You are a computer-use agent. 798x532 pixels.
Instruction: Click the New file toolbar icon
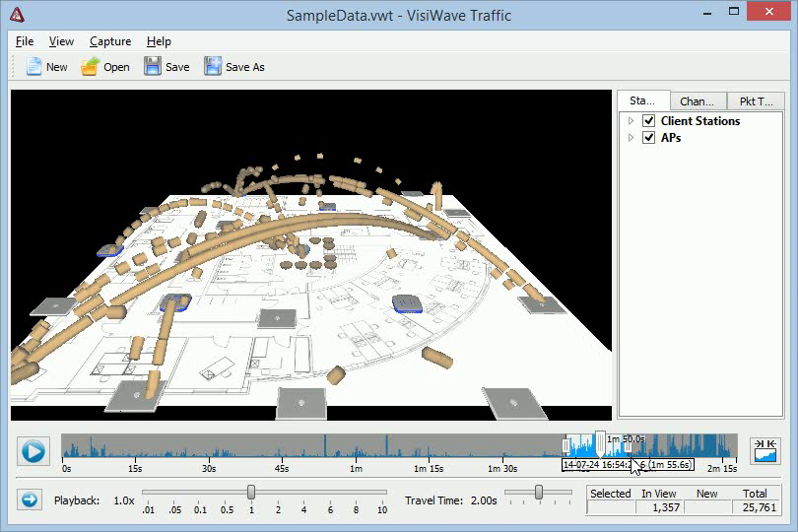pos(33,67)
